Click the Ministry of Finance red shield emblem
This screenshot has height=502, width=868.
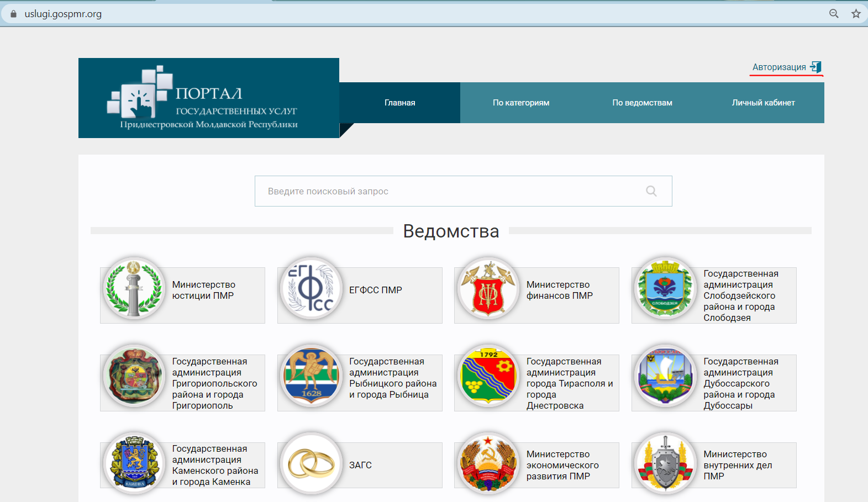pos(488,289)
